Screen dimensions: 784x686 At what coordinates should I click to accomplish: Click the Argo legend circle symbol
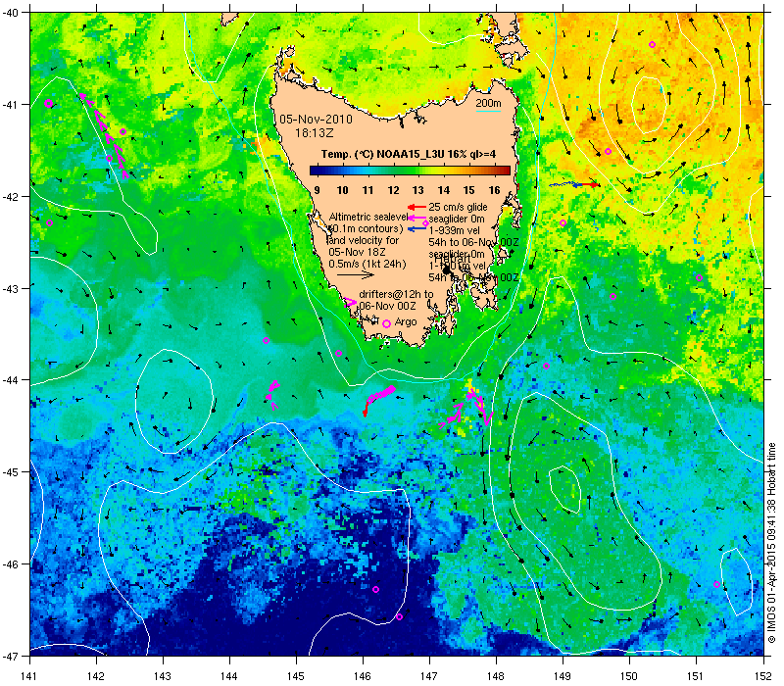pos(386,324)
